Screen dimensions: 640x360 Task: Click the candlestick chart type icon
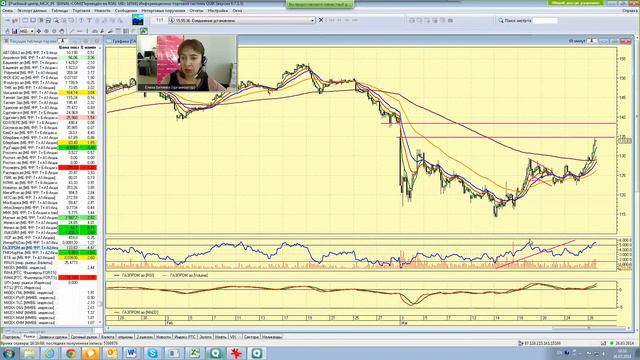14,31
